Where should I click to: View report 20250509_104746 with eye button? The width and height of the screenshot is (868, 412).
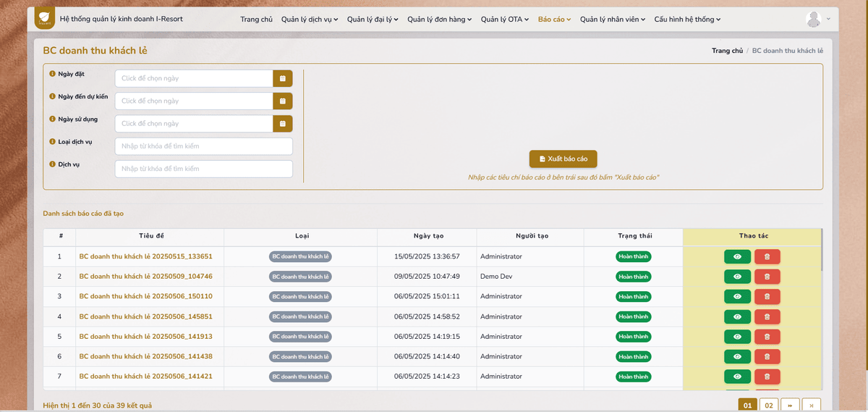737,277
